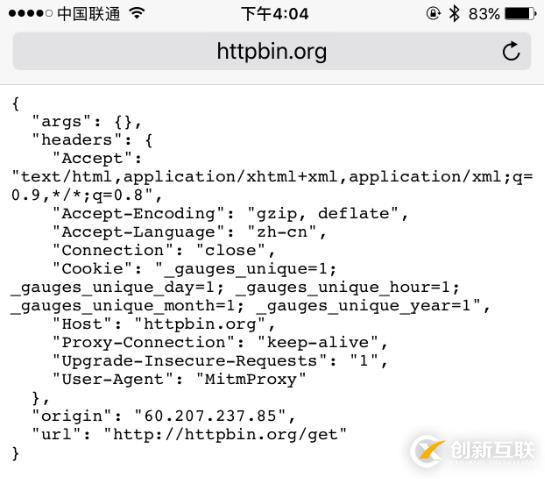Click the "MitmProxy" value text
The image size is (545, 479).
click(x=251, y=379)
